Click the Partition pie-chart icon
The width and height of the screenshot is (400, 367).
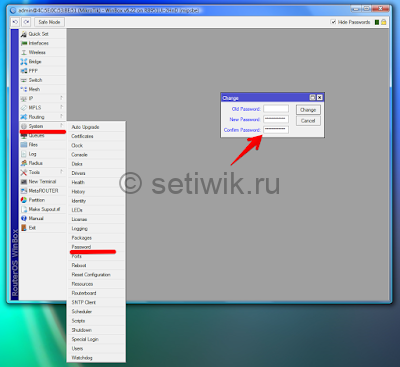(x=24, y=200)
